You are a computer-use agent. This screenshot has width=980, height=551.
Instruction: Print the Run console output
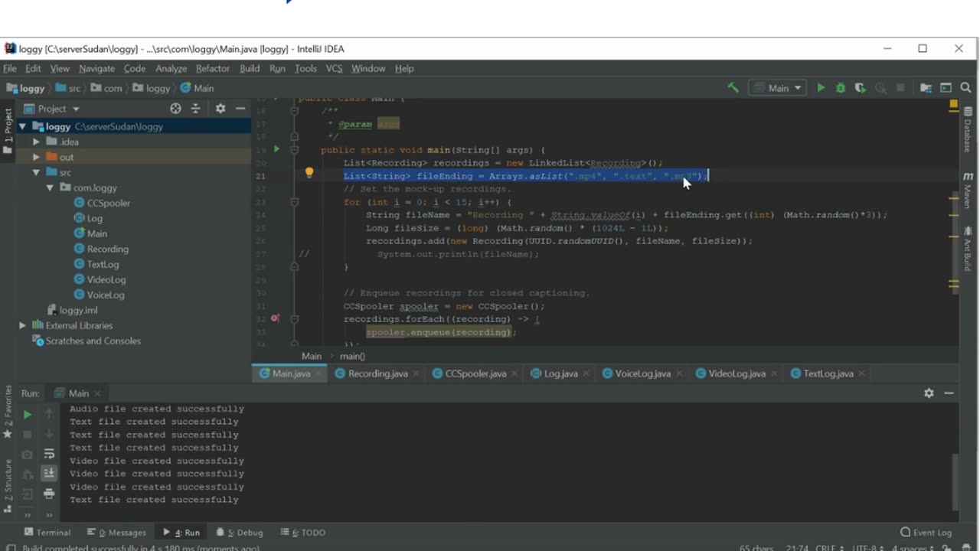[49, 494]
